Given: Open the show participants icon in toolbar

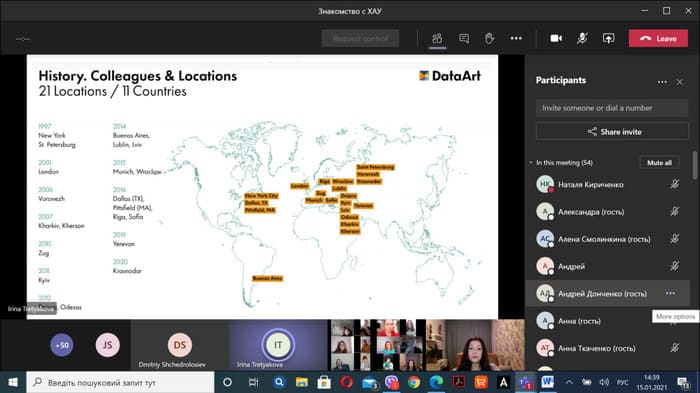Looking at the screenshot, I should pos(437,38).
